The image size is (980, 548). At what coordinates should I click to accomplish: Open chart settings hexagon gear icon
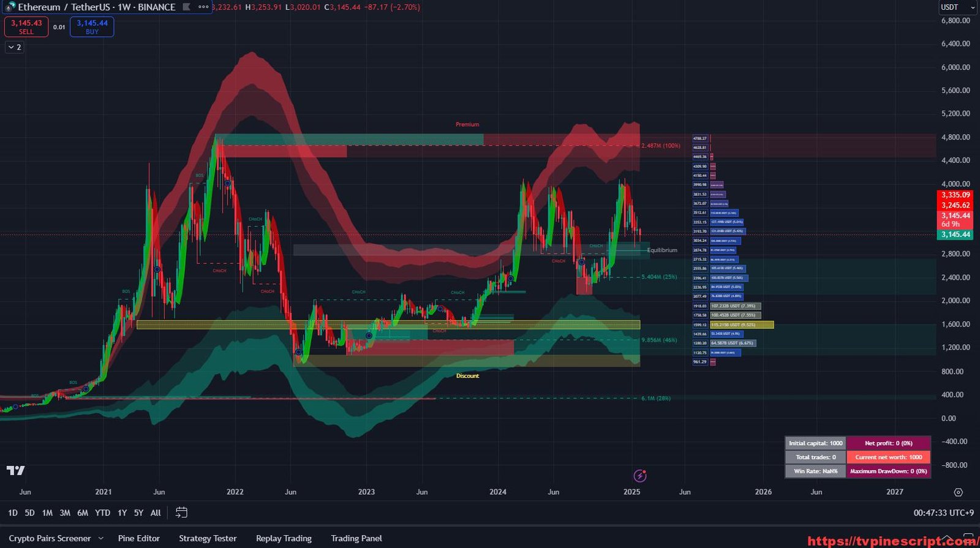click(x=958, y=492)
